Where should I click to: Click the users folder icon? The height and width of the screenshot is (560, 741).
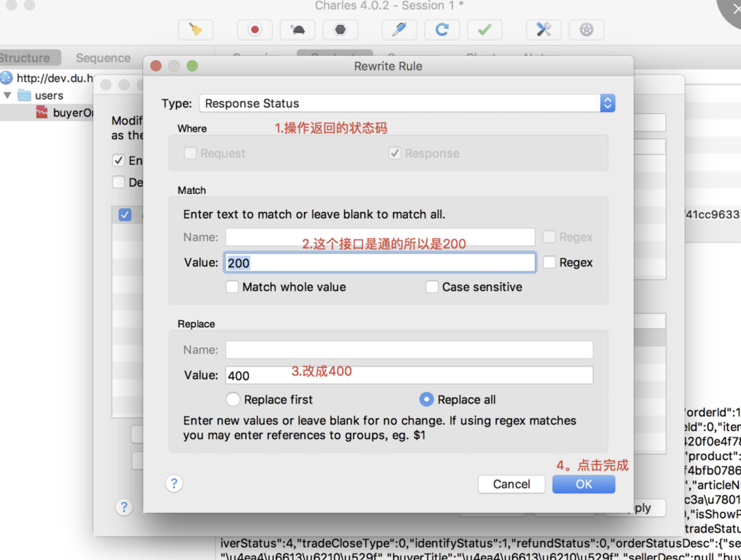[x=24, y=95]
